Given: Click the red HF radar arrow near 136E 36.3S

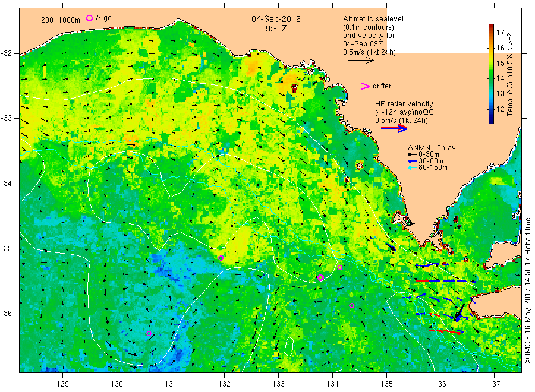Looking at the screenshot, I should [446, 331].
